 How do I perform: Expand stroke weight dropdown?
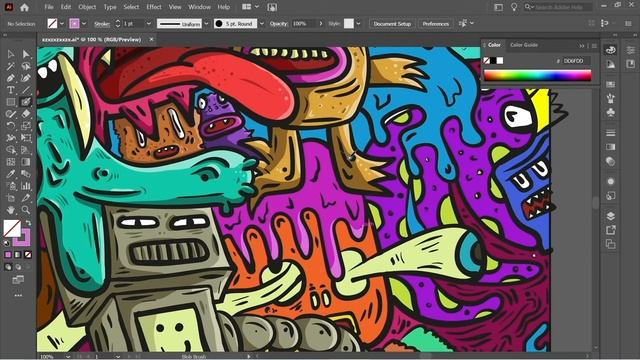149,24
